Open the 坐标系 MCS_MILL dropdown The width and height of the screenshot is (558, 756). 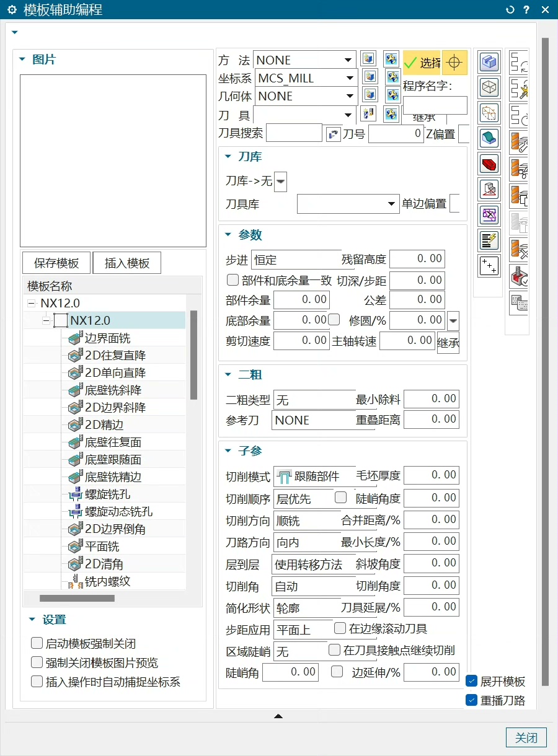coord(306,77)
